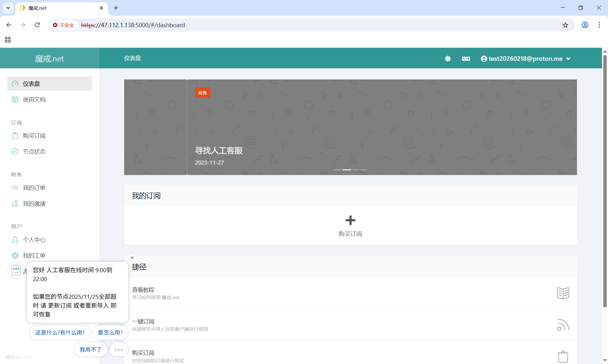Expand the test20260218@proton.me account dropdown

click(x=526, y=59)
